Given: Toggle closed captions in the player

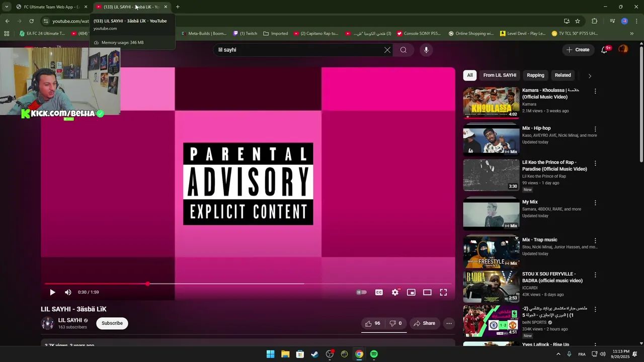Looking at the screenshot, I should point(379,292).
